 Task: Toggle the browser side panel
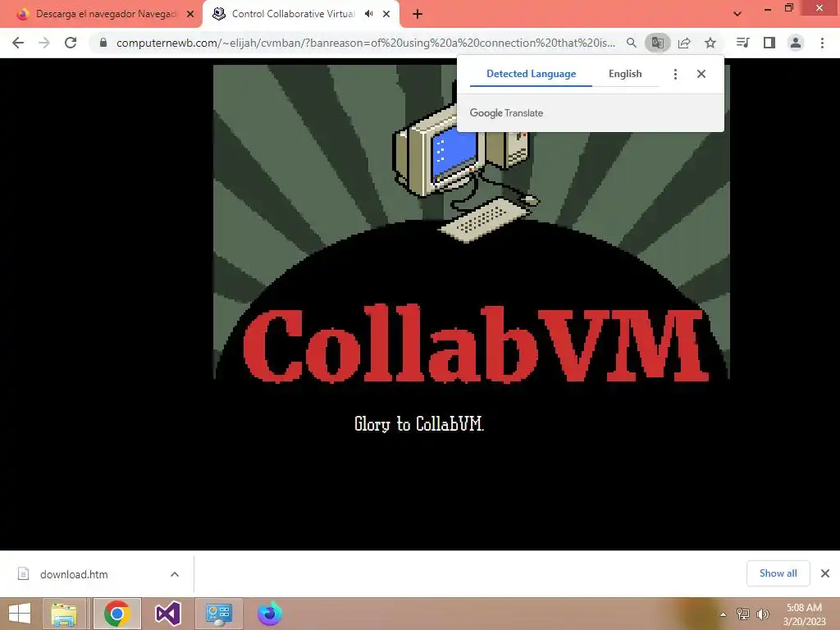click(x=769, y=43)
